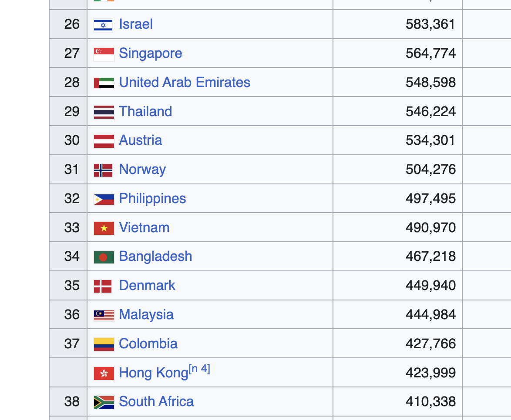Open the Singapore link
The image size is (511, 420).
(x=151, y=53)
